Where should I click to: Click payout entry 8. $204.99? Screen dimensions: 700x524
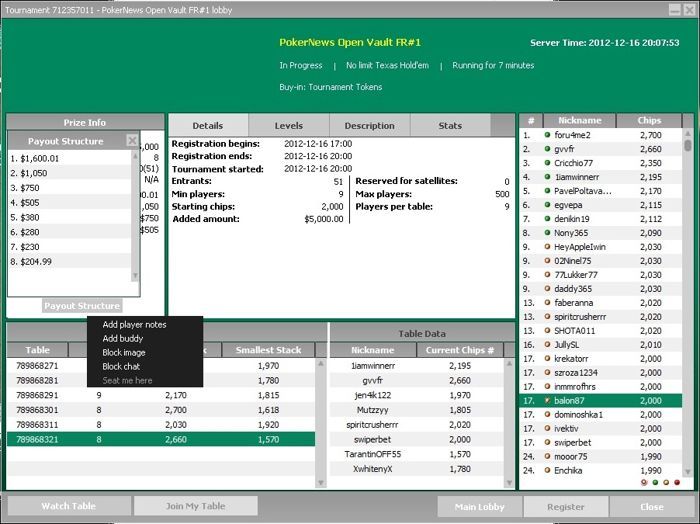point(70,261)
